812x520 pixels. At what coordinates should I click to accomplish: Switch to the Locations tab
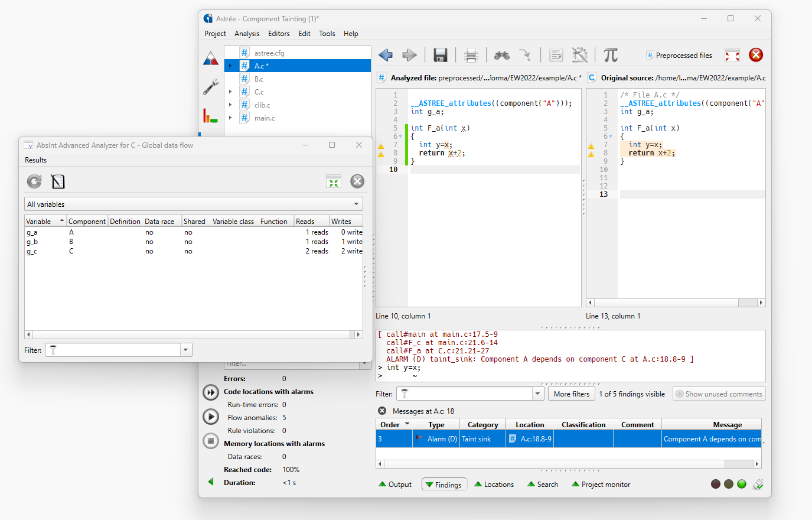(x=494, y=485)
